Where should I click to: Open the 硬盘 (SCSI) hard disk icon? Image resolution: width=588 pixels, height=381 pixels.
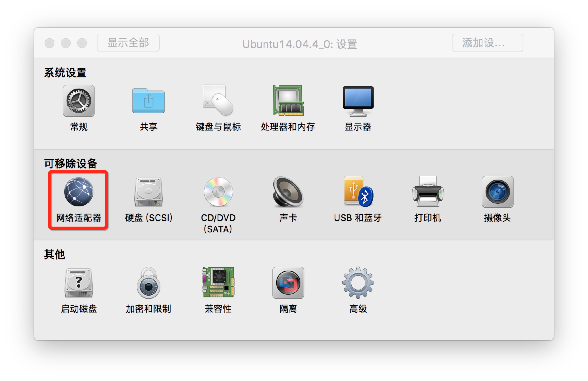[x=148, y=192]
